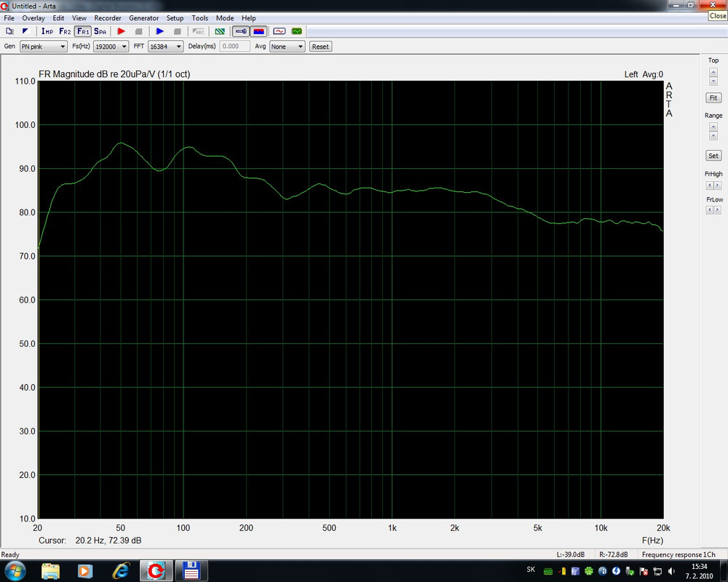Click the red waveform curve icon
The width and height of the screenshot is (728, 582).
point(279,31)
